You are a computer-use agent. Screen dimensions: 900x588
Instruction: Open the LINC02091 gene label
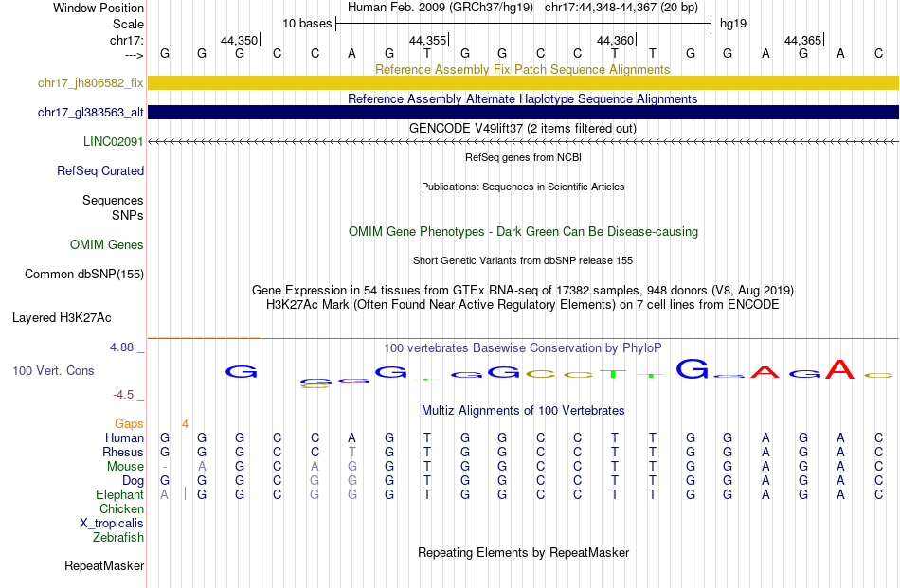coord(113,141)
